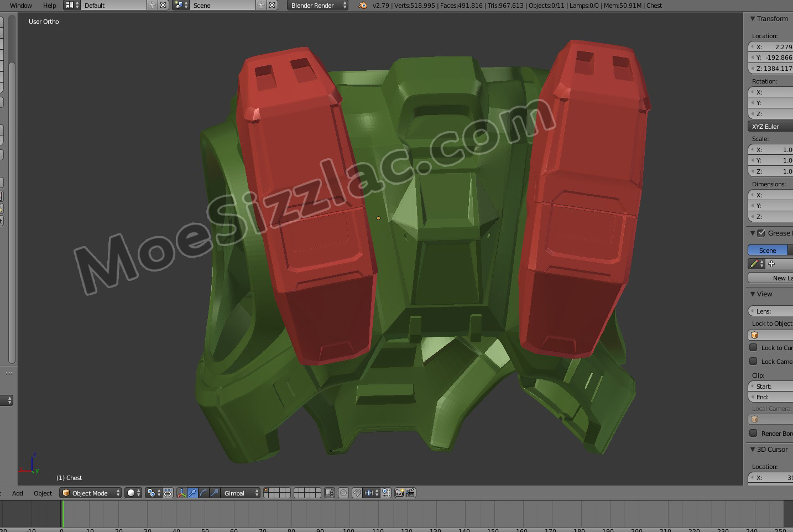Toggle the 3D manipulator widget
This screenshot has width=793, height=532.
[181, 493]
